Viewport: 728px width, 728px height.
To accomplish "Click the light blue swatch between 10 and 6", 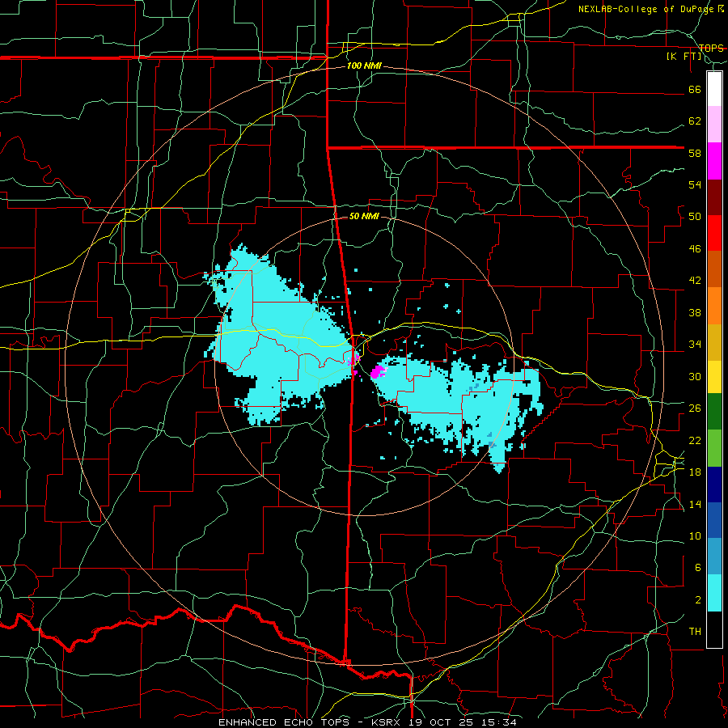I will (x=714, y=557).
